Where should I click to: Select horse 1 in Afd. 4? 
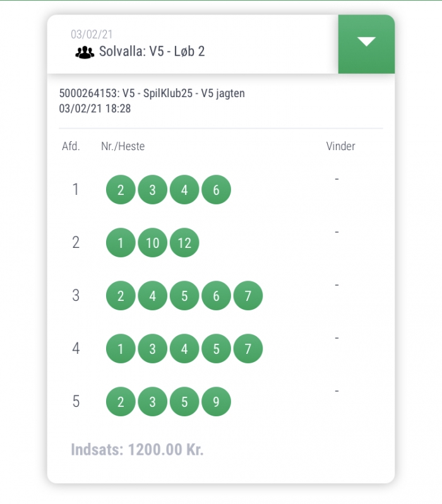pyautogui.click(x=121, y=349)
